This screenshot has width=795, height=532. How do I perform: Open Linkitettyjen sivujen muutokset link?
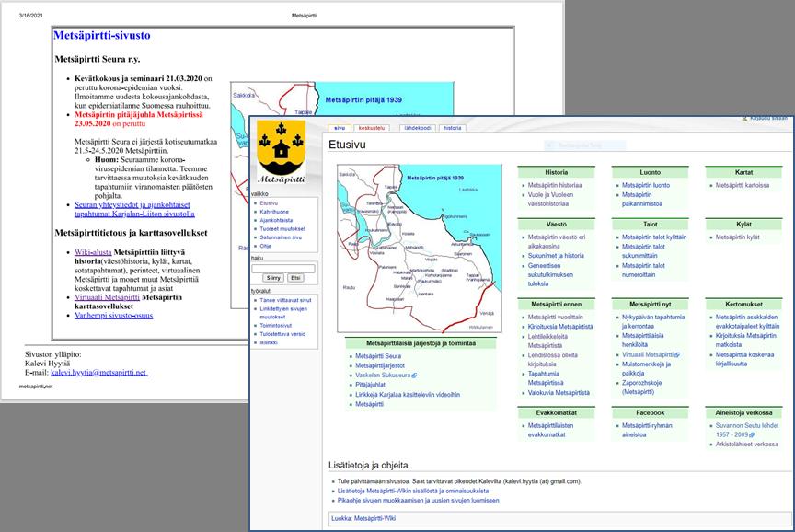[x=283, y=312]
